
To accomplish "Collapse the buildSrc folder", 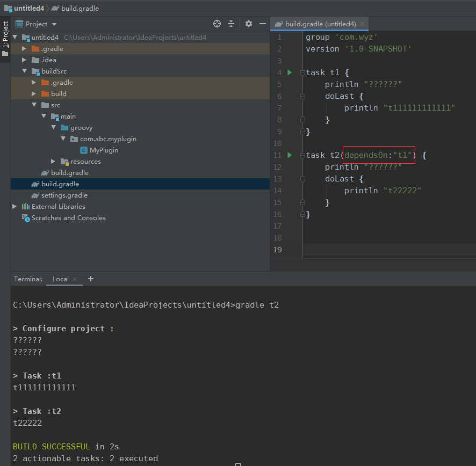I will pos(25,71).
